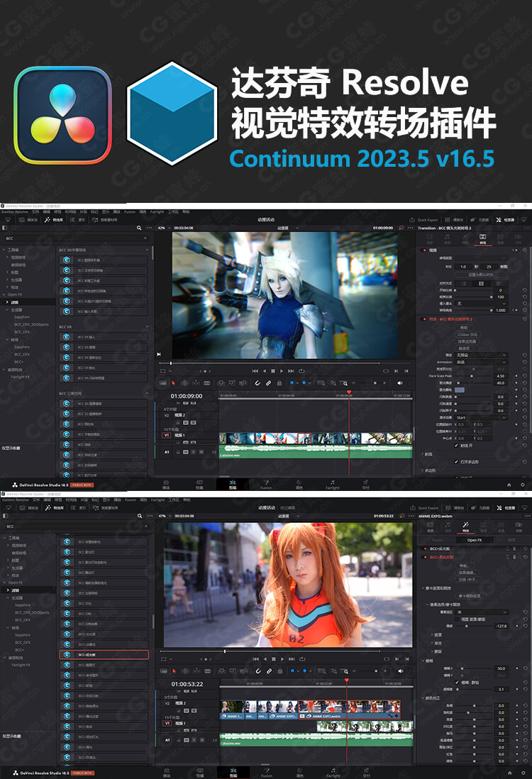Open the Color page in lower page bar
This screenshot has height=779, width=532.
click(x=299, y=773)
